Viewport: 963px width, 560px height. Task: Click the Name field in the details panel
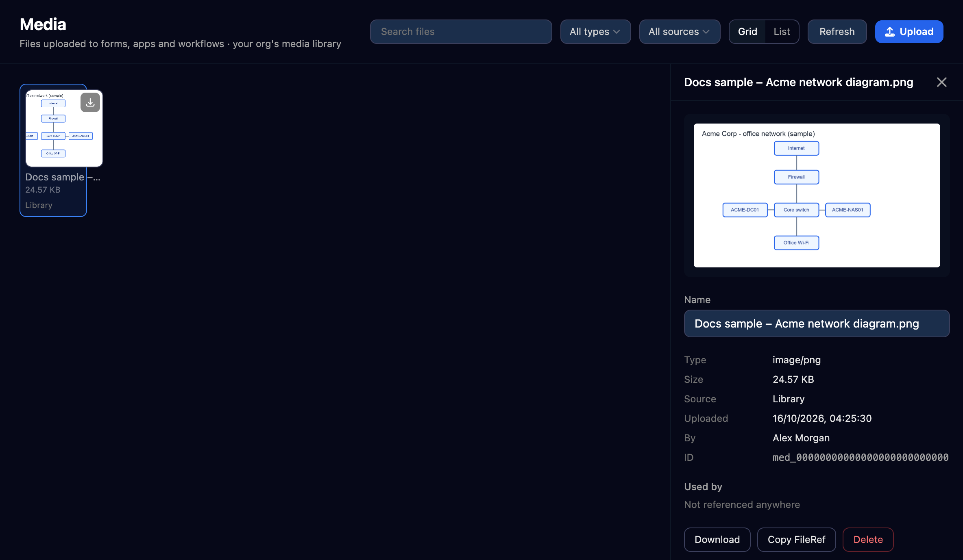817,323
